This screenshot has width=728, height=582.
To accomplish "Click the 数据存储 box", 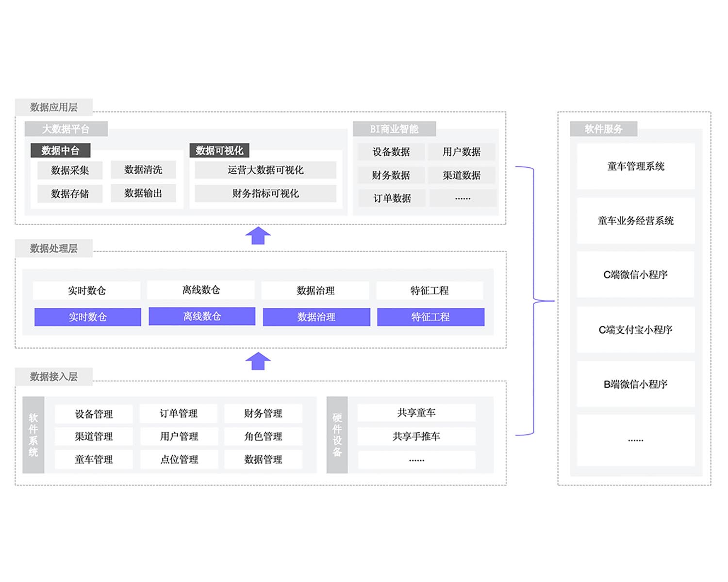I will point(70,194).
